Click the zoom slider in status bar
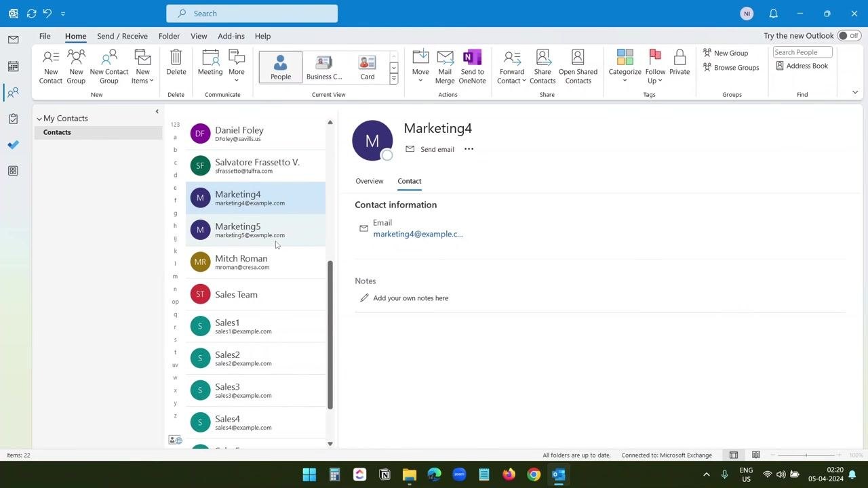Screen dimensions: 868x488 [806, 455]
